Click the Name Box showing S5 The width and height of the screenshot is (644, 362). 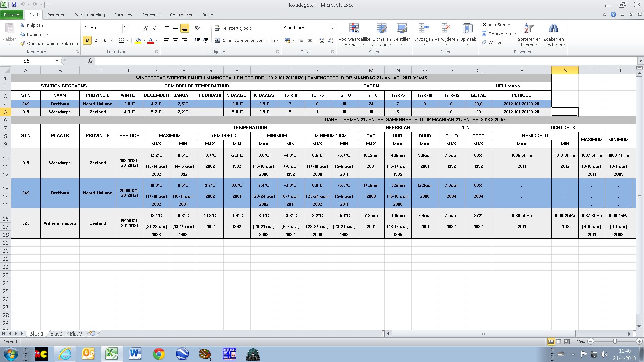pos(27,61)
